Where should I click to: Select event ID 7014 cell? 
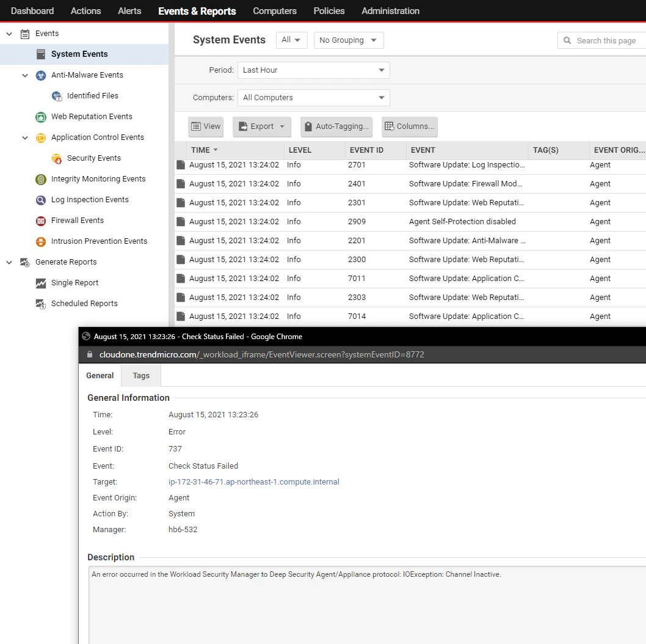357,317
